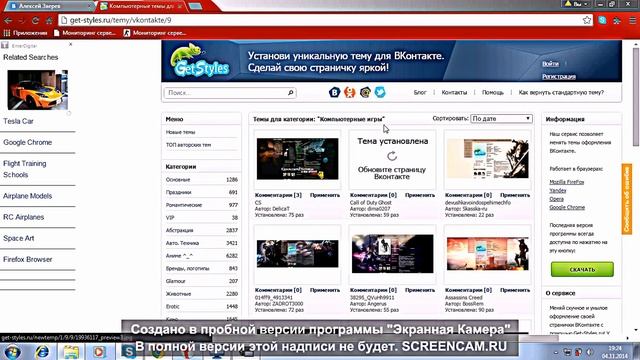
Task: Click the 'Регистрация' link
Action: [x=559, y=76]
